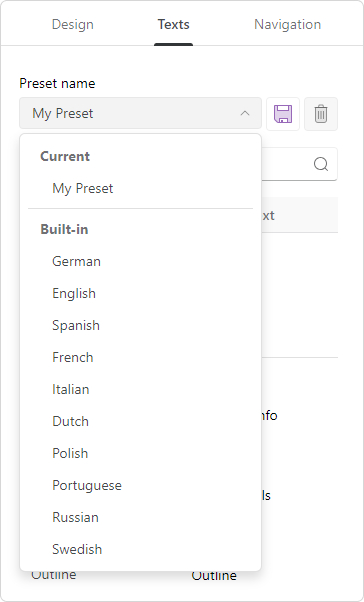
Task: Open the My Preset combo box
Action: [x=141, y=113]
